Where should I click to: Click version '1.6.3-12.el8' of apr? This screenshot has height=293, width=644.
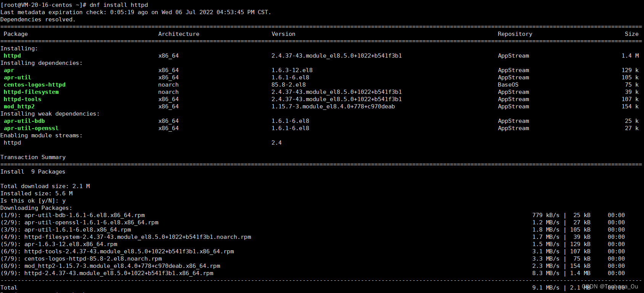(292, 70)
